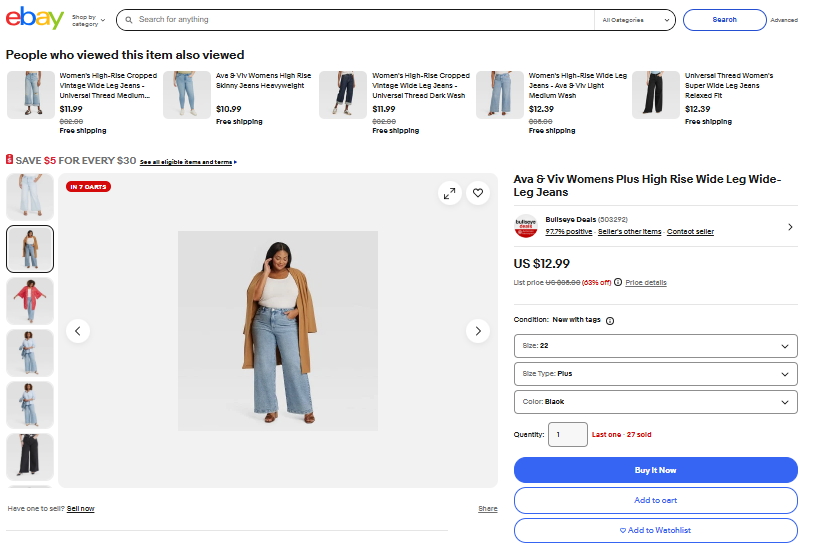The image size is (816, 546).
Task: Click the Sell now link
Action: click(81, 509)
